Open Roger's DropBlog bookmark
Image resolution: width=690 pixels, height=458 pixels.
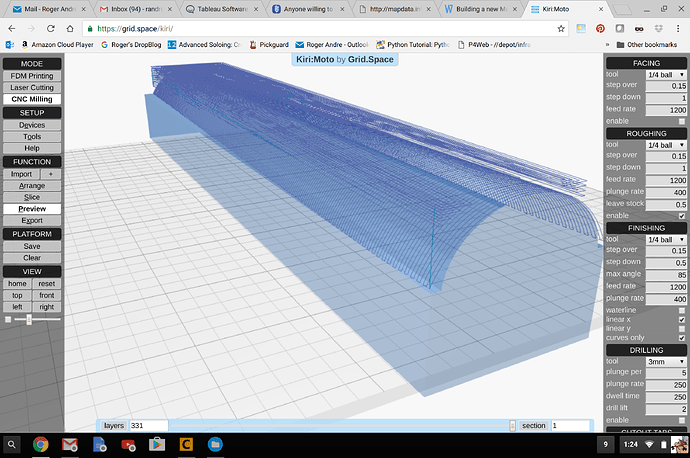click(131, 44)
